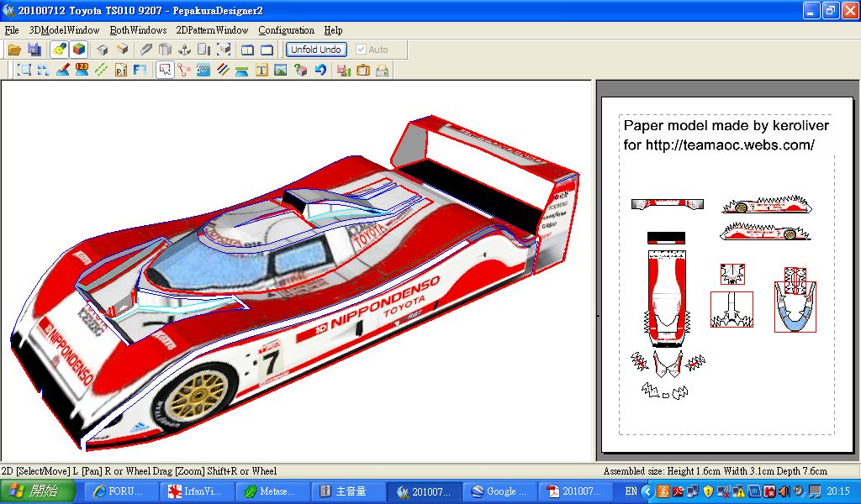Open the Configuration menu

[286, 30]
